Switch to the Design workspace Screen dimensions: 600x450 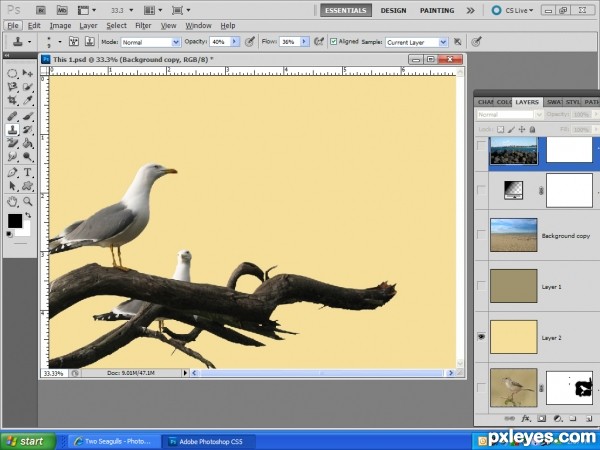click(393, 10)
